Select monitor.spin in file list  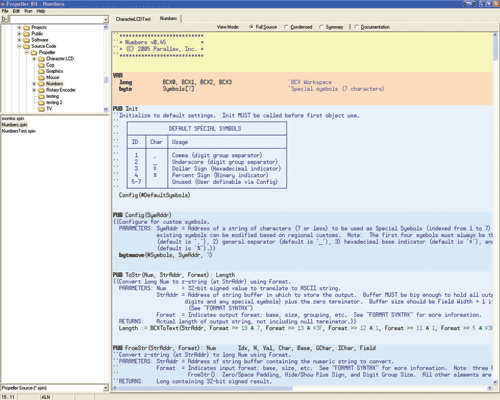click(13, 119)
